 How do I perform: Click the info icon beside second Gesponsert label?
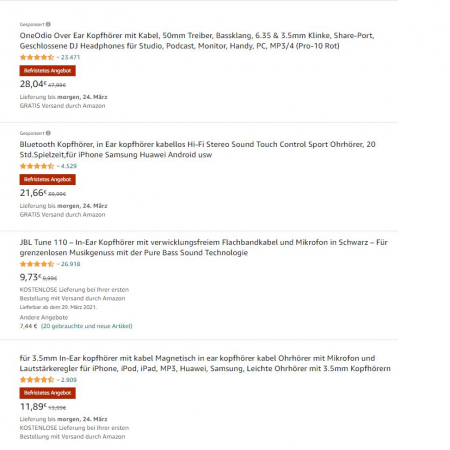(x=48, y=133)
